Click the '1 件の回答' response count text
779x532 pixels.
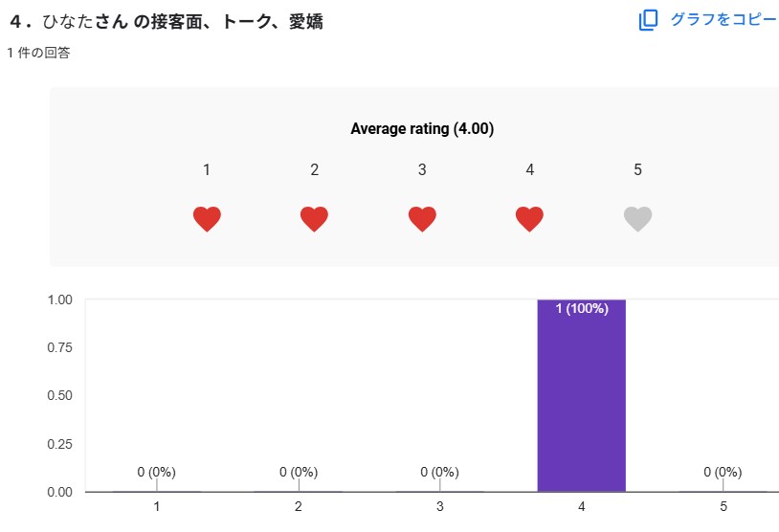(38, 54)
